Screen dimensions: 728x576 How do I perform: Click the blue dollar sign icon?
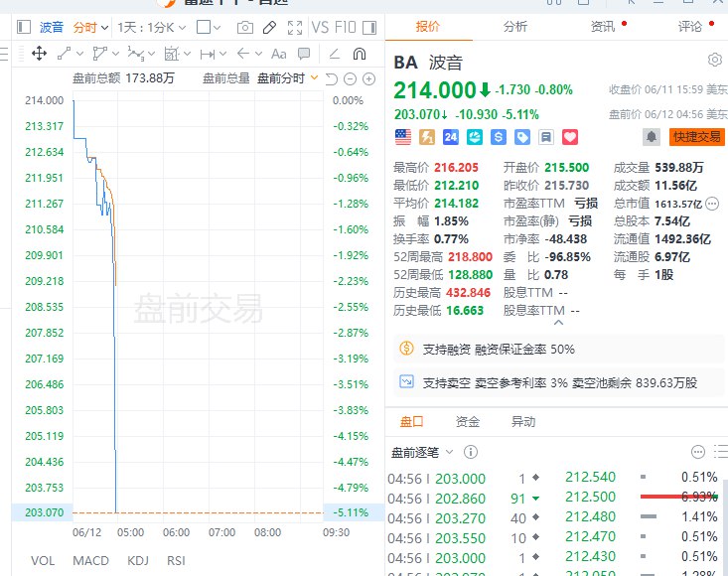tap(499, 137)
